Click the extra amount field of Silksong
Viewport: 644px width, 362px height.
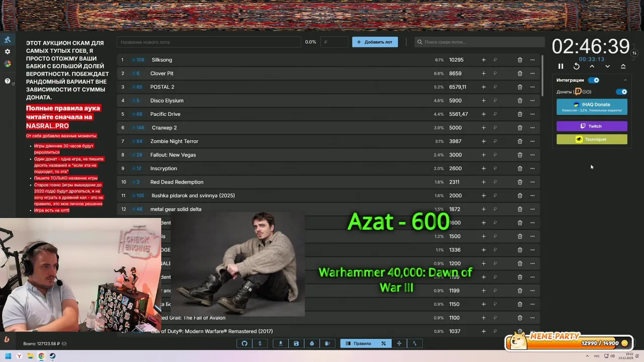click(502, 60)
